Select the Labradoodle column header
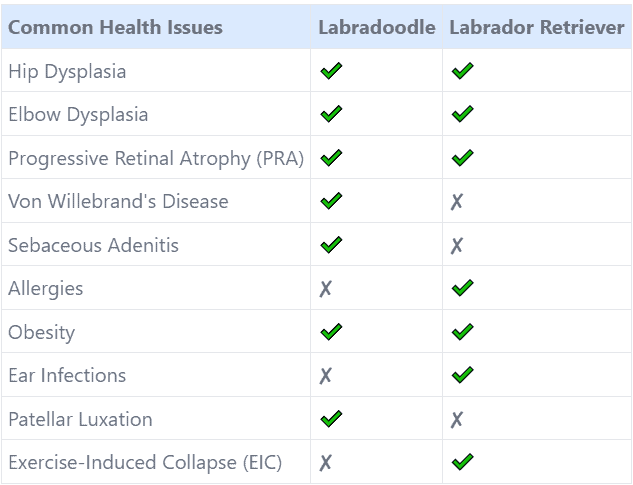The height and width of the screenshot is (485, 633). tap(377, 27)
